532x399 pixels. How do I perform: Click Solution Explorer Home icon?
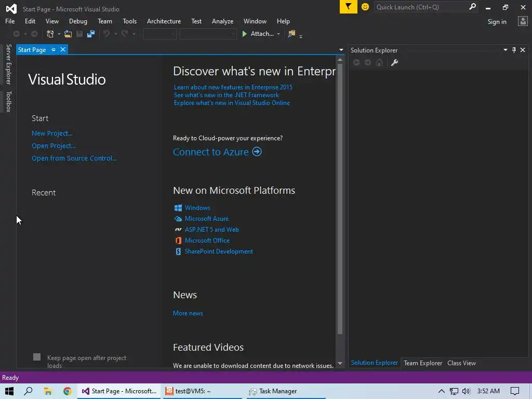(x=379, y=62)
